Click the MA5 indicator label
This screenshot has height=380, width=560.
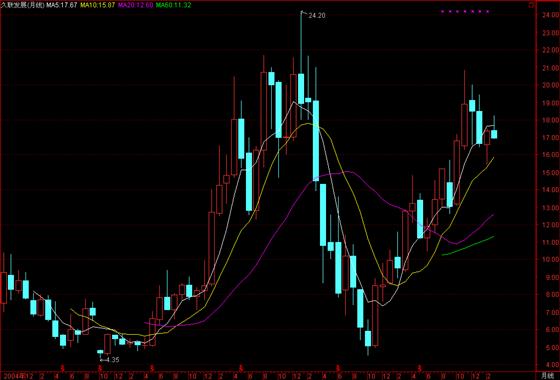(61, 5)
